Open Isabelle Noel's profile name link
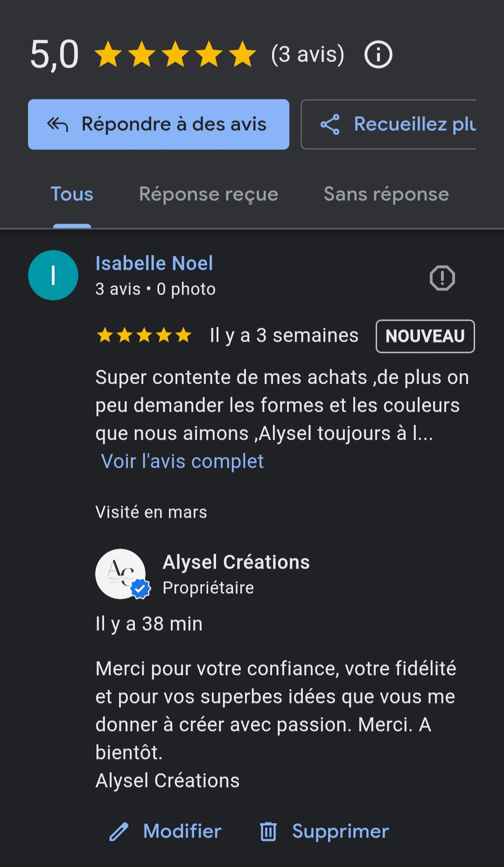 click(154, 263)
